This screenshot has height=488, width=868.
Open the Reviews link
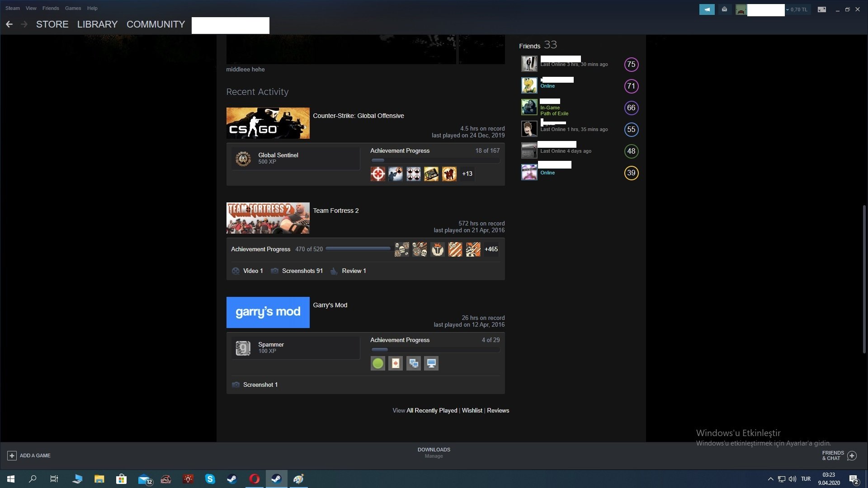click(x=498, y=411)
